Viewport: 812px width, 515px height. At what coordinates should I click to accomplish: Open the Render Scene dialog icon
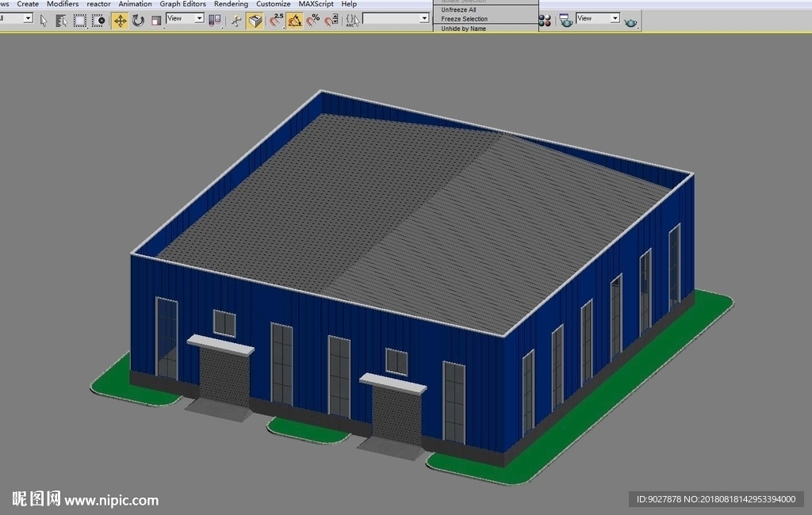coord(565,21)
